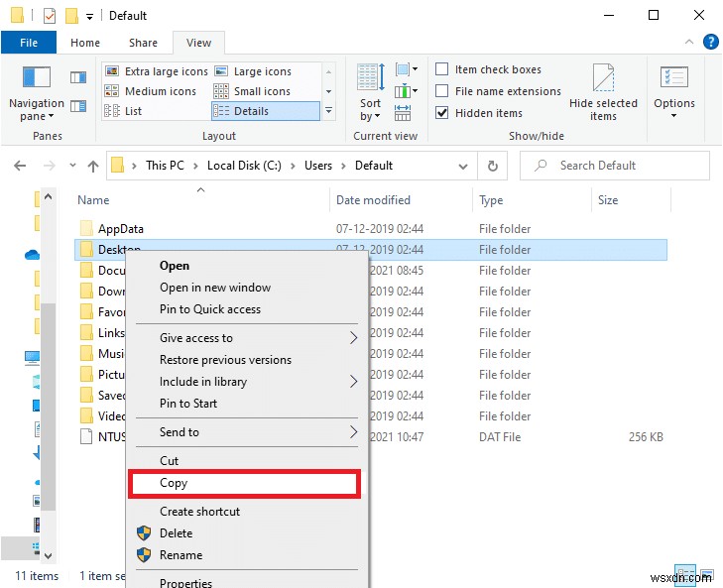Toggle the Preview pane icon
The image size is (723, 588).
click(78, 77)
